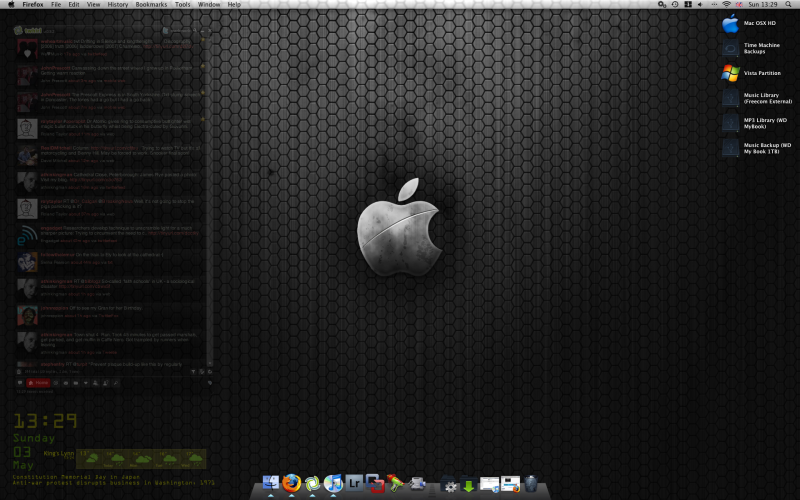
Task: Open the Window menu
Action: point(209,5)
